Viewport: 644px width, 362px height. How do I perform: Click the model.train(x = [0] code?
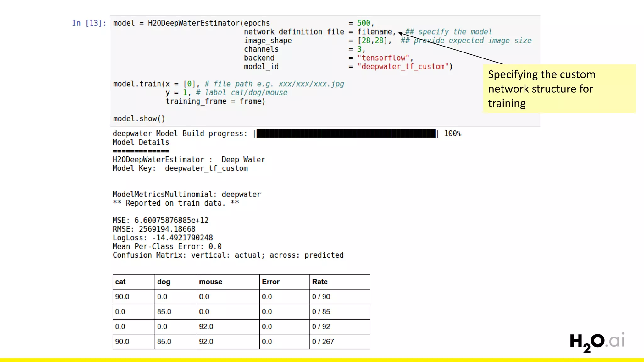tap(154, 84)
